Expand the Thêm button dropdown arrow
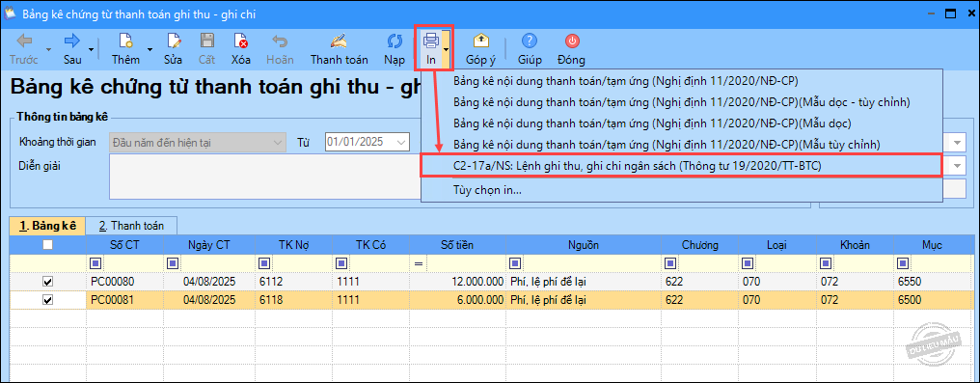Screen dimensions: 980x383 point(150,49)
